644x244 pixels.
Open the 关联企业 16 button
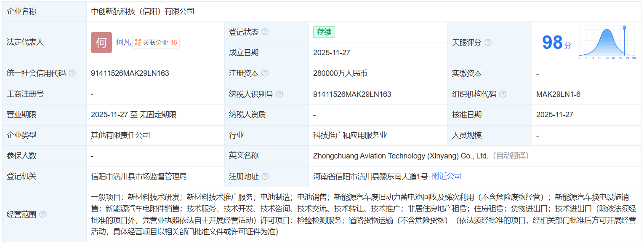[156, 43]
